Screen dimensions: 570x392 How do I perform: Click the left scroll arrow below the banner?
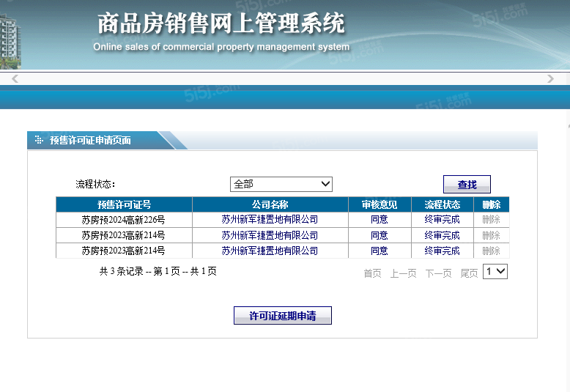tap(15, 78)
